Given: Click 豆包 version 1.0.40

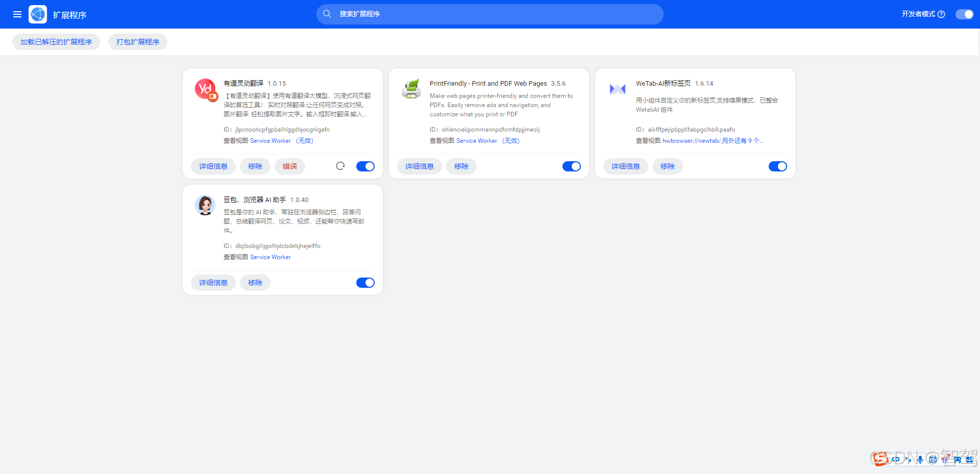Looking at the screenshot, I should (300, 200).
